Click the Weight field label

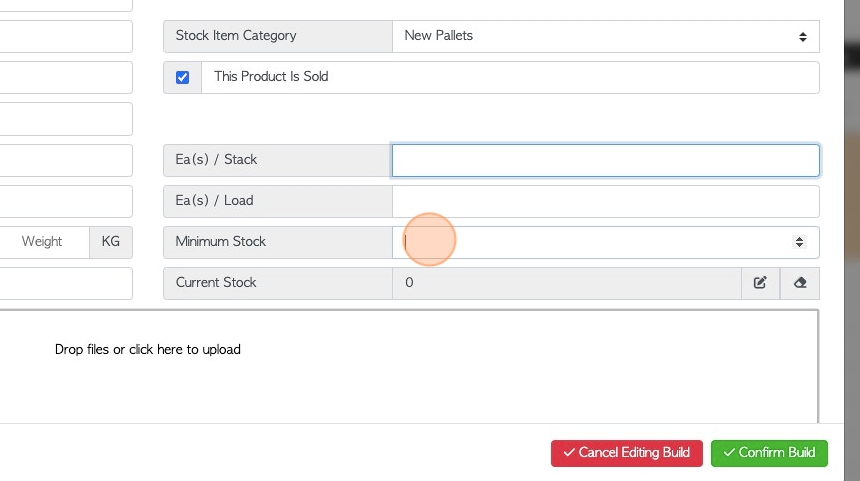(x=42, y=242)
